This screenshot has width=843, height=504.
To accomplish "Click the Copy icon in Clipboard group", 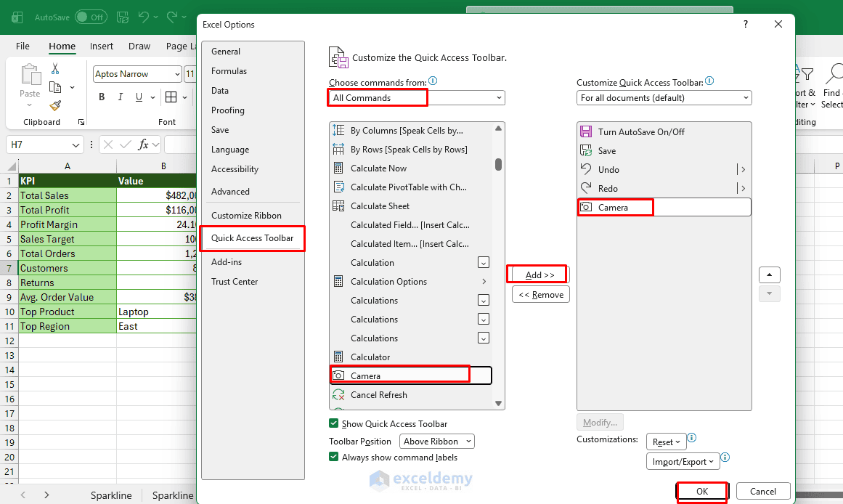I will pyautogui.click(x=55, y=87).
